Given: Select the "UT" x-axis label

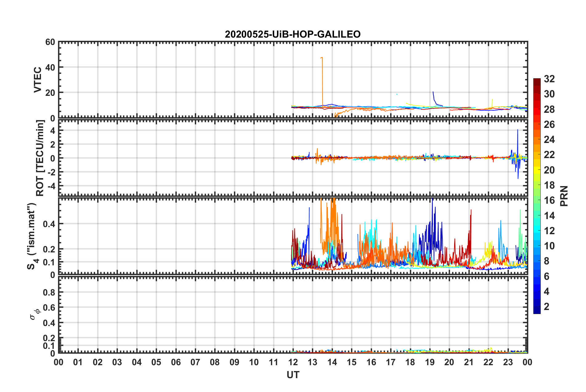Looking at the screenshot, I should (x=293, y=375).
